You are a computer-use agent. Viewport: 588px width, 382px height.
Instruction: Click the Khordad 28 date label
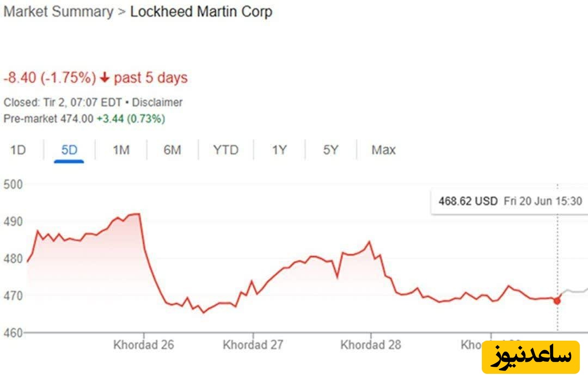click(x=370, y=345)
